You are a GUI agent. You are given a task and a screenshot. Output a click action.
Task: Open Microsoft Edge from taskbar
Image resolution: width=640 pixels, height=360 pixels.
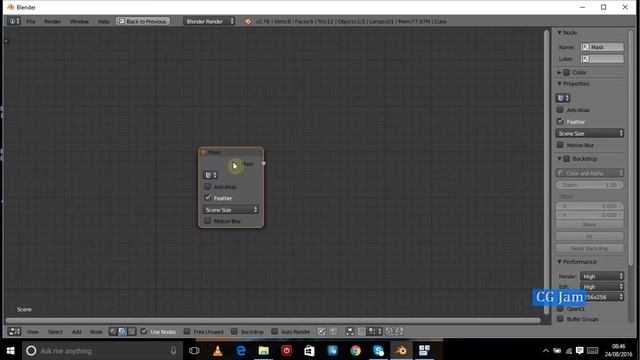coord(241,351)
